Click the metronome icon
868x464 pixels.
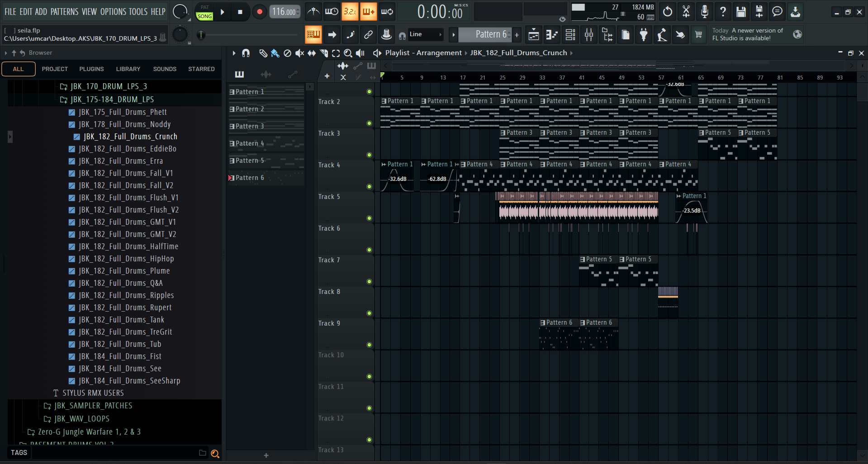(313, 12)
